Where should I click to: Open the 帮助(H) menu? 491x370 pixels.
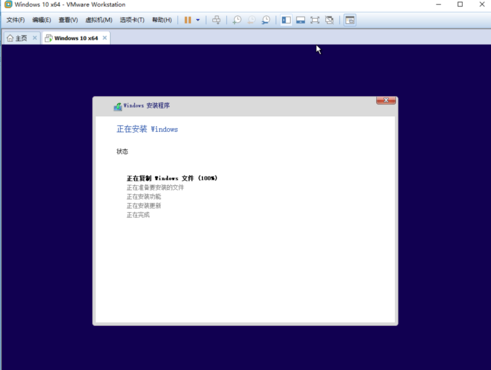162,20
